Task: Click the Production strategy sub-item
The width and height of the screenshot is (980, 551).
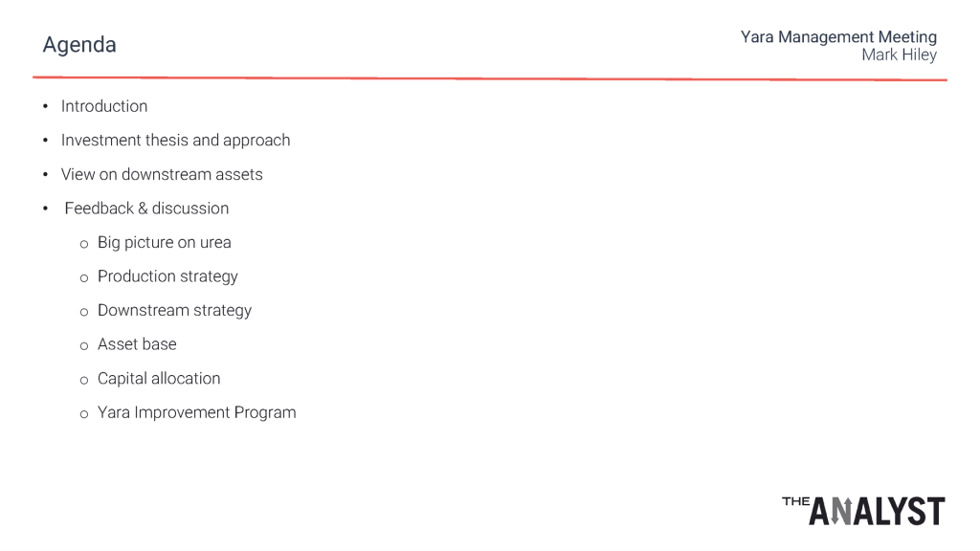Action: pyautogui.click(x=167, y=276)
